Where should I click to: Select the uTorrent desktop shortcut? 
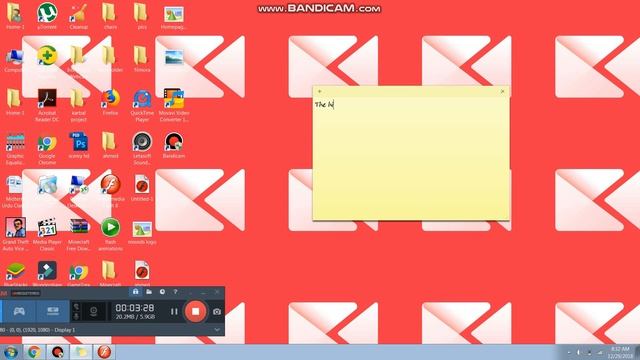(x=47, y=16)
